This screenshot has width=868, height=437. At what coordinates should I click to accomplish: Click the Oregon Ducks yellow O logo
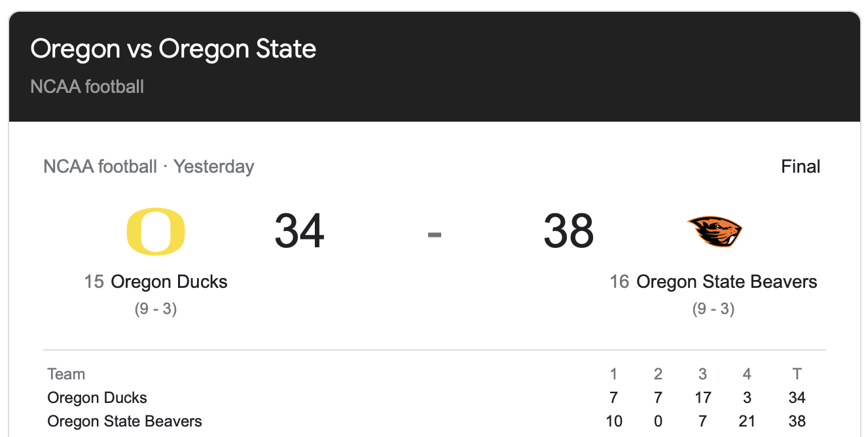coord(156,231)
